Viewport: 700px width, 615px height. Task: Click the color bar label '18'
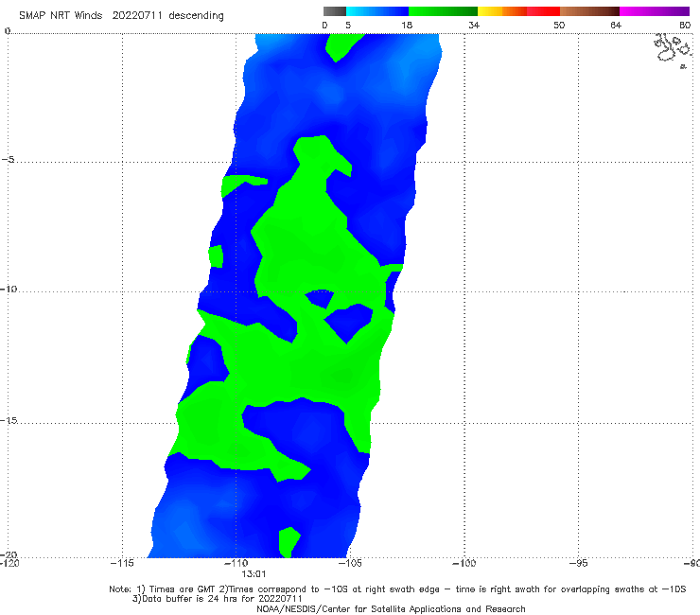pos(407,26)
